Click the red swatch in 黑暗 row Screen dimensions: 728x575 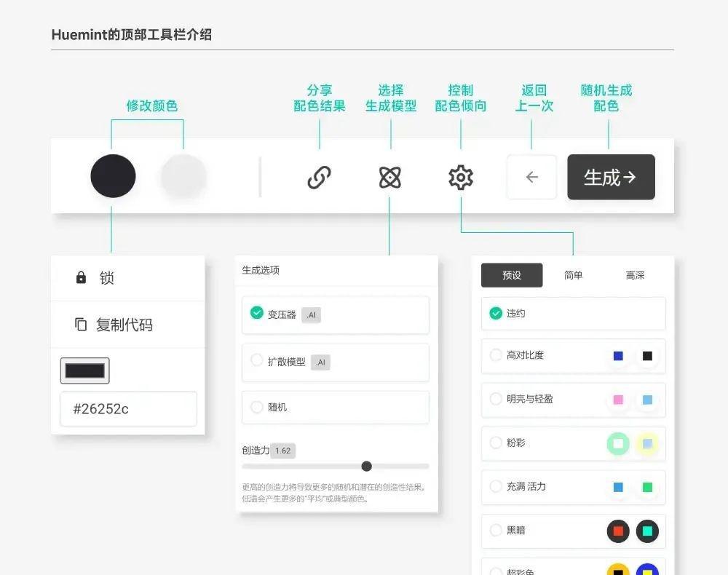point(618,531)
